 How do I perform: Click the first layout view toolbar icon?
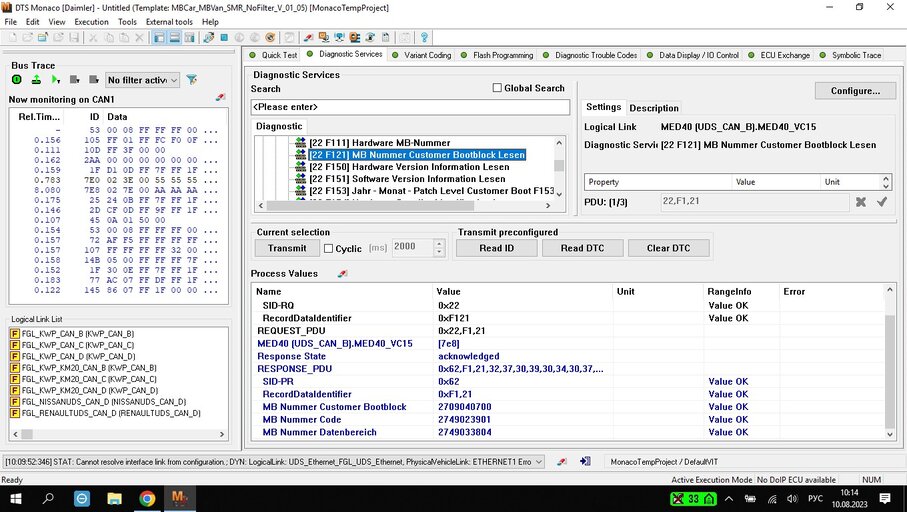pos(159,38)
